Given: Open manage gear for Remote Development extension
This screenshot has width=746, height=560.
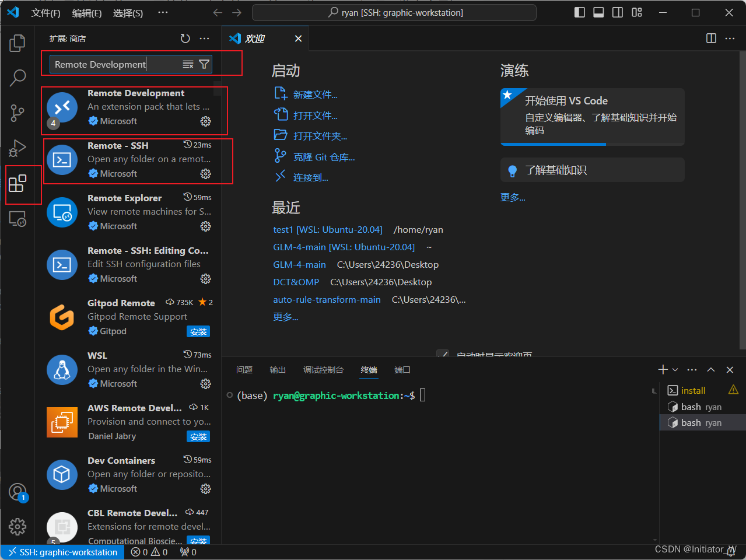Looking at the screenshot, I should pos(205,121).
